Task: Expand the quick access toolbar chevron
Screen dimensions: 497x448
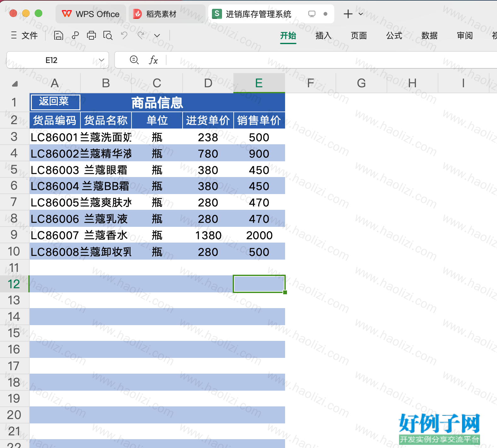Action: pyautogui.click(x=157, y=36)
